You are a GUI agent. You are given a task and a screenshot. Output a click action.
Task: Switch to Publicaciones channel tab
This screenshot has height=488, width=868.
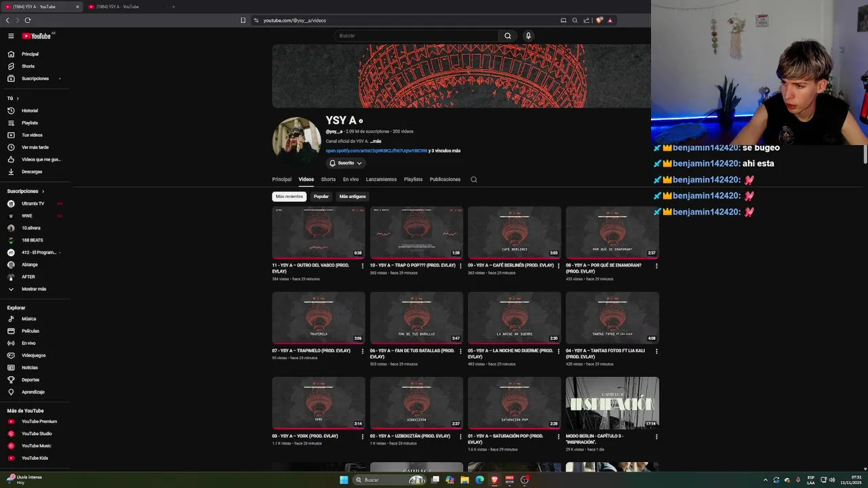click(x=445, y=180)
